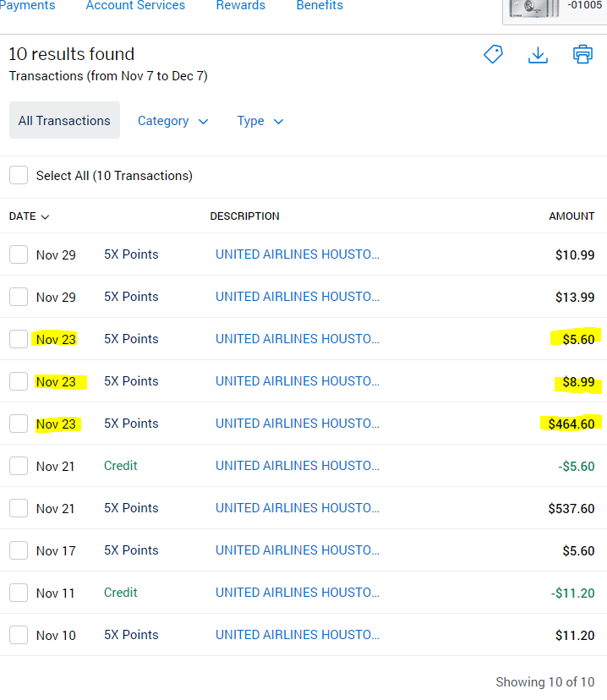Select the Nov 29 $10.99 transaction checkbox

click(x=19, y=254)
